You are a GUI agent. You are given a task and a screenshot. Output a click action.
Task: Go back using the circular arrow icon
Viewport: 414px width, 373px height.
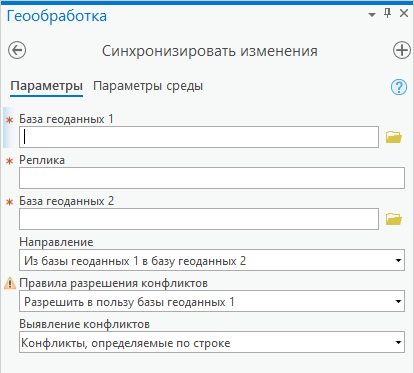pyautogui.click(x=17, y=51)
